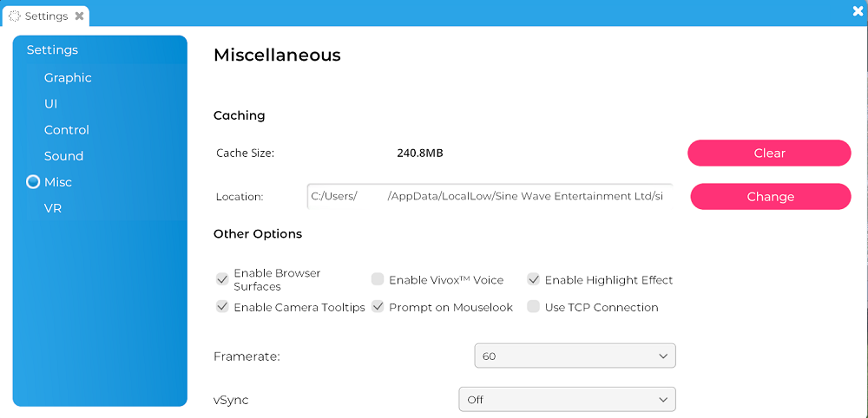Screen dimensions: 868x418
Task: Toggle the Enable Highlight Effect checkbox
Action: tap(534, 279)
